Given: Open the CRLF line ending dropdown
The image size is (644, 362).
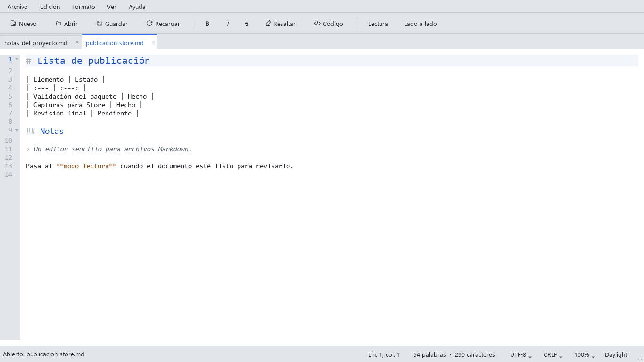Looking at the screenshot, I should pyautogui.click(x=553, y=354).
